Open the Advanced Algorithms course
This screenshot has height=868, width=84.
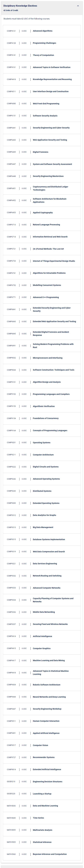pyautogui.click(x=42, y=31)
